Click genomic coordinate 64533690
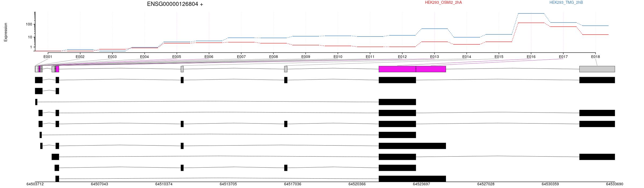 point(615,184)
